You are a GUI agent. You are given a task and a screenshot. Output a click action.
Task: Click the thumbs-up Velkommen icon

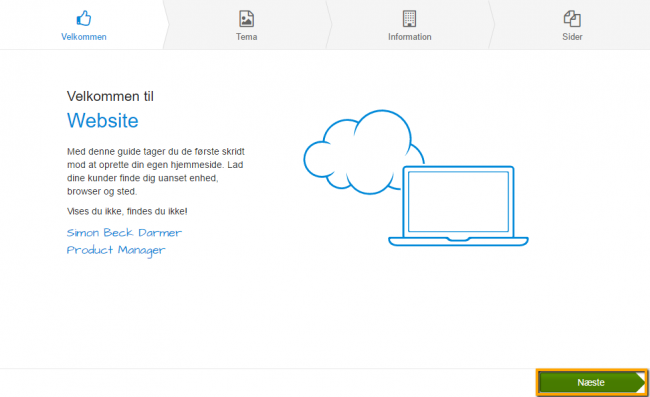point(84,18)
